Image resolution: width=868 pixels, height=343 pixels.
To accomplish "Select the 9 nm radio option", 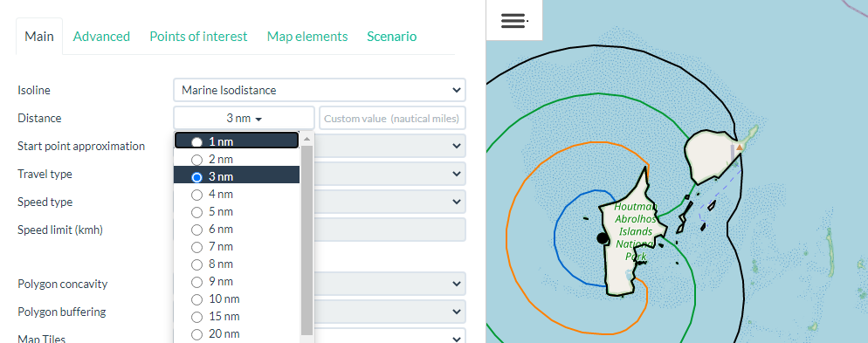I will point(196,282).
